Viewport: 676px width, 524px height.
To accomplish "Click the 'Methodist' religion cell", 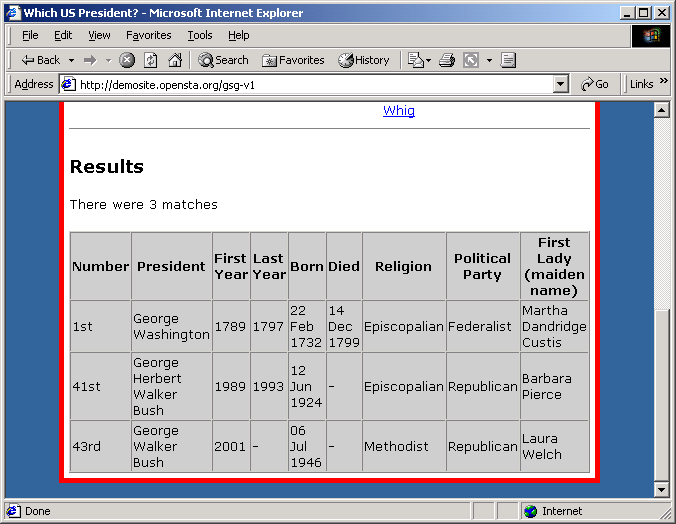I will point(404,446).
